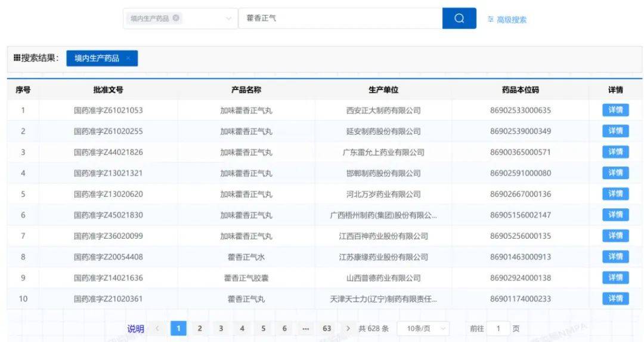Screen dimensions: 644x342
Task: Click the 批准文号 column header
Action: pyautogui.click(x=108, y=90)
